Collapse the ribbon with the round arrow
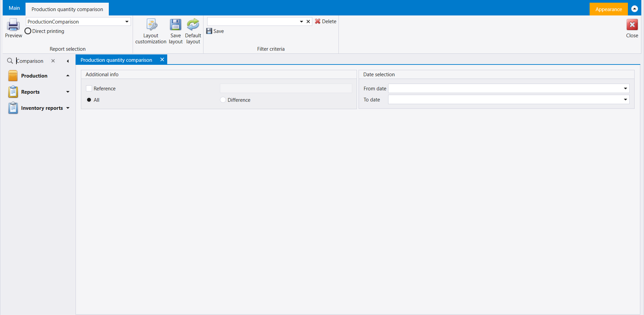644x315 pixels. pos(635,9)
